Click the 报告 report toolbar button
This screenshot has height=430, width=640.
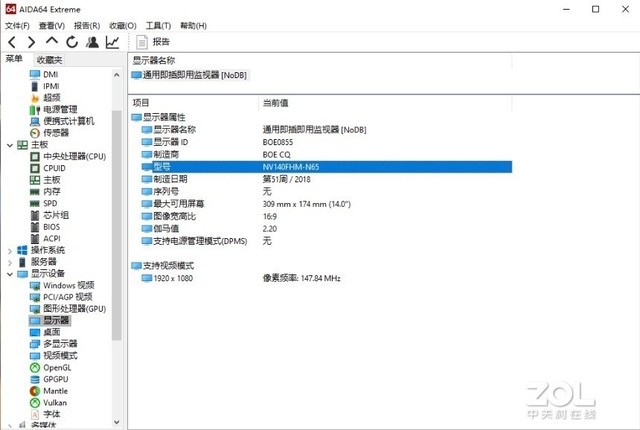(153, 42)
